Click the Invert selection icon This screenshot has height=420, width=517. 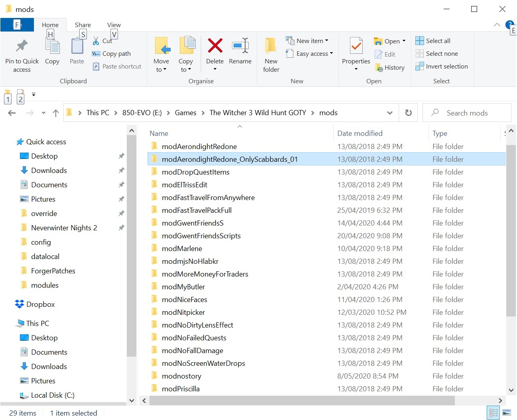tap(419, 66)
